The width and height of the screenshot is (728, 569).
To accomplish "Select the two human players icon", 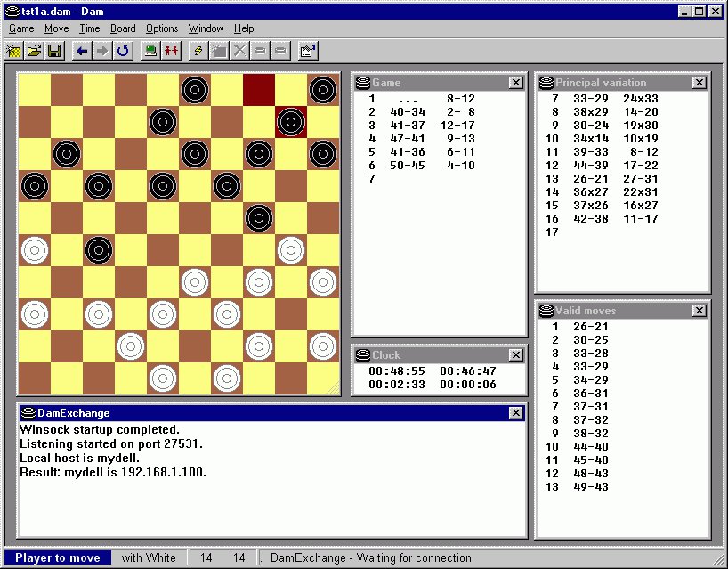I will [170, 51].
